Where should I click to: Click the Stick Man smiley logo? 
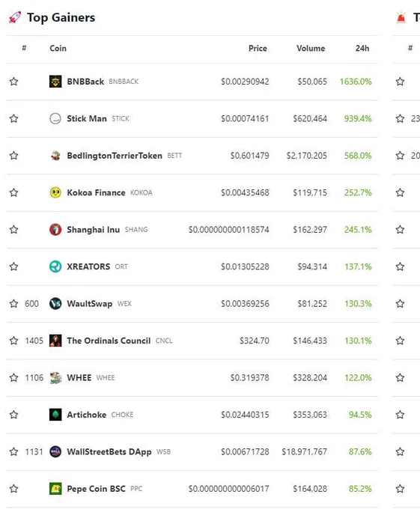click(55, 118)
